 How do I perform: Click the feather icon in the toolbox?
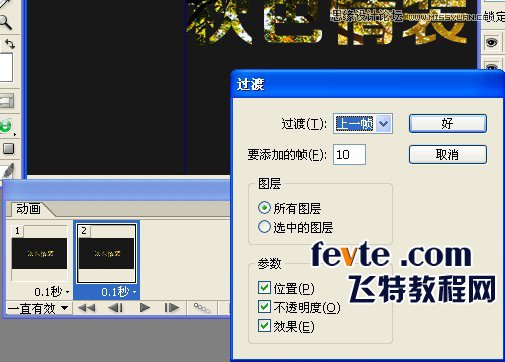point(8,170)
